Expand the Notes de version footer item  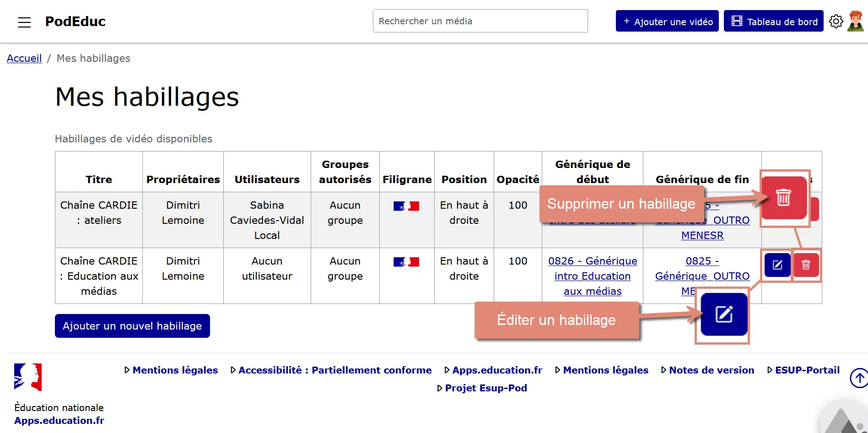coord(708,370)
